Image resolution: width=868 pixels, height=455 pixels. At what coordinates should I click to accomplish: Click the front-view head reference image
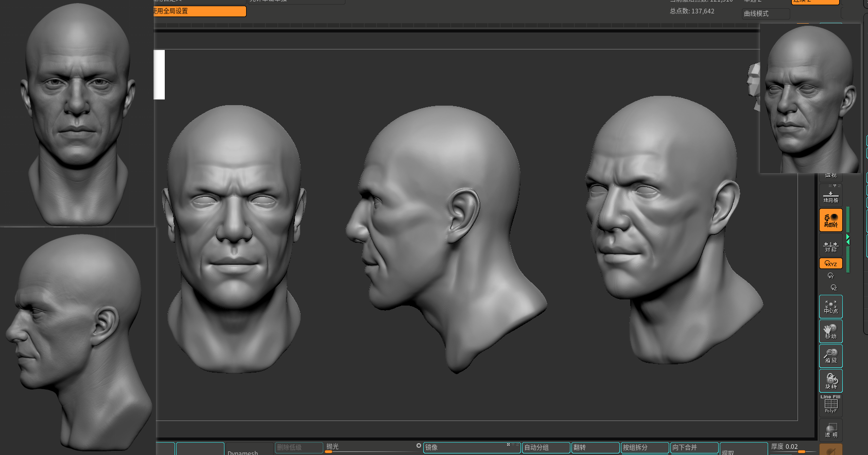point(77,113)
